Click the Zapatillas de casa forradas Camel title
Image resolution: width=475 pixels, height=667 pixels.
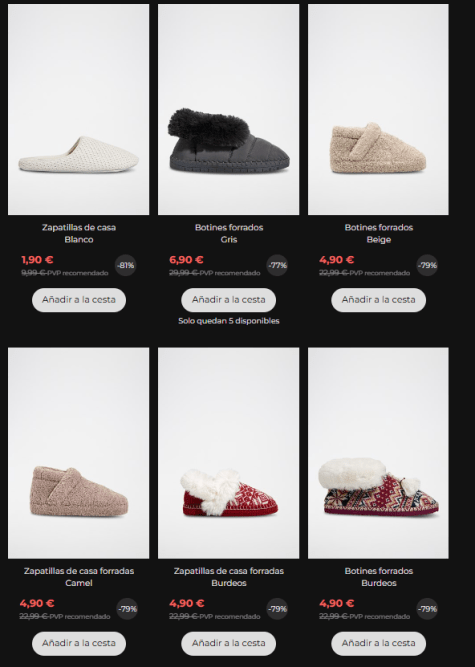(79, 577)
